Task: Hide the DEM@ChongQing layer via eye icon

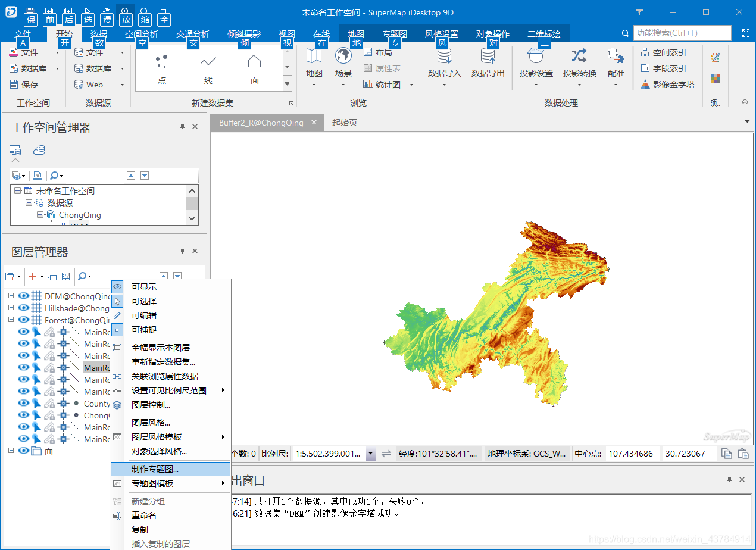Action: tap(24, 296)
